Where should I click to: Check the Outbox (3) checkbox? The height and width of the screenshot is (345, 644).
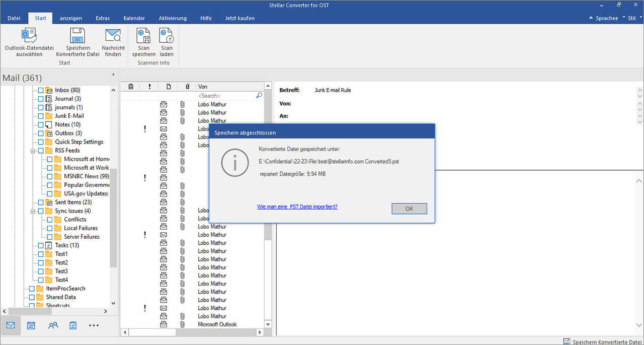[41, 133]
